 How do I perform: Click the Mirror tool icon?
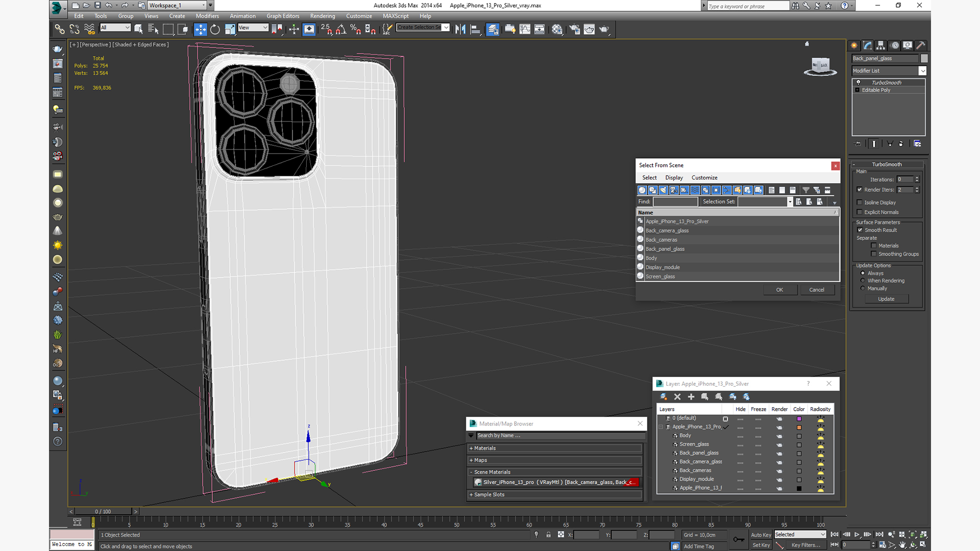(460, 29)
